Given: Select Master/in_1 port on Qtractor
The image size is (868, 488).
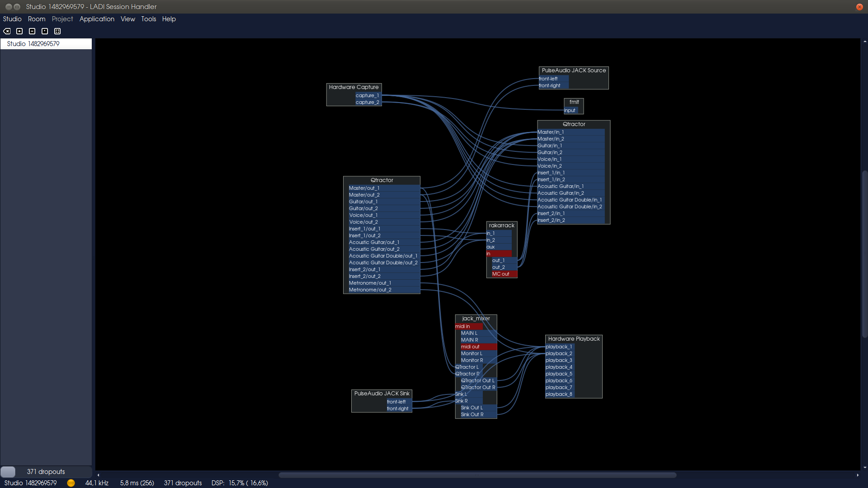Looking at the screenshot, I should [x=571, y=132].
